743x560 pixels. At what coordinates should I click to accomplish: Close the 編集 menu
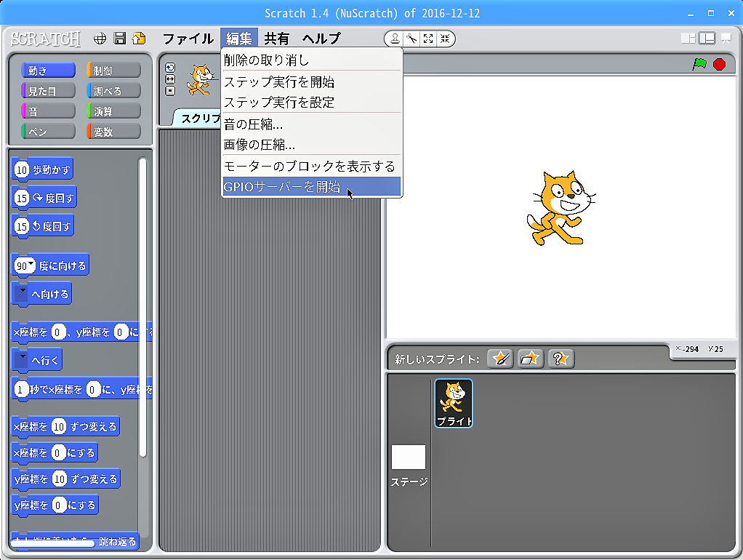click(x=238, y=39)
